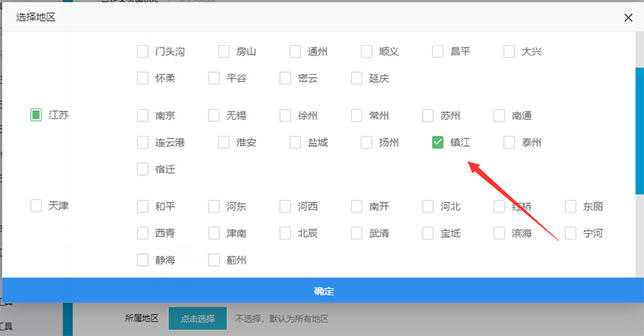Click the dialog's vertical scrollbar
Image resolution: width=644 pixels, height=336 pixels.
tap(639, 129)
